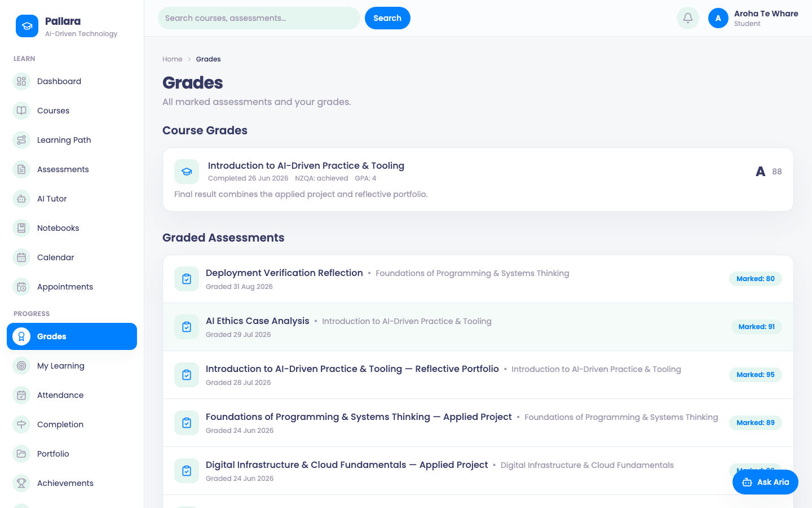Viewport: 812px width, 508px height.
Task: Open Portfolio menu label
Action: coord(53,454)
